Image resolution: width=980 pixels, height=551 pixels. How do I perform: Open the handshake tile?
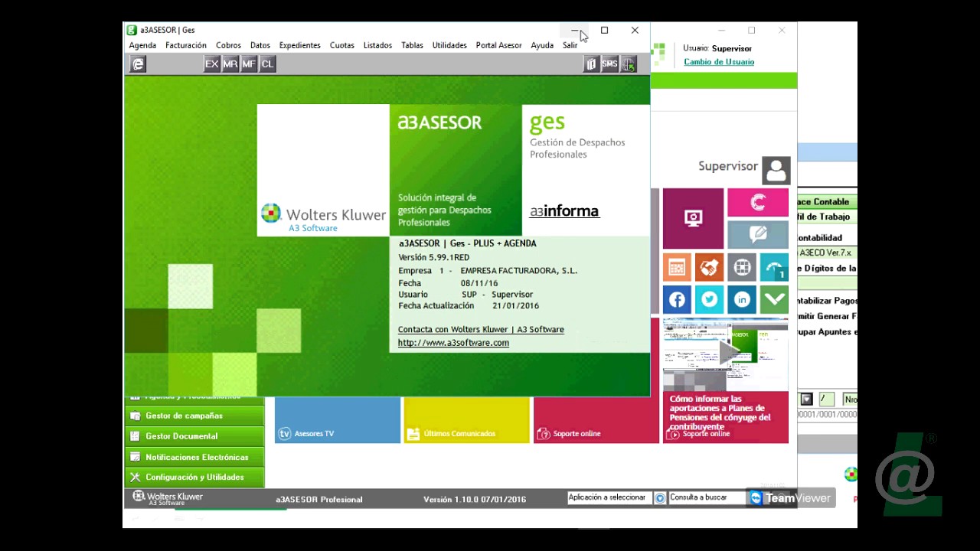tap(709, 268)
